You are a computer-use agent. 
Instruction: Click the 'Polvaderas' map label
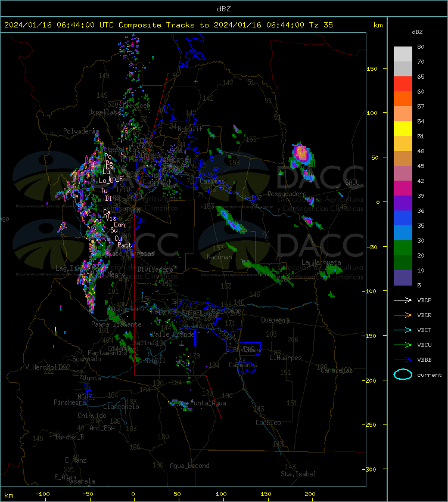click(x=81, y=131)
